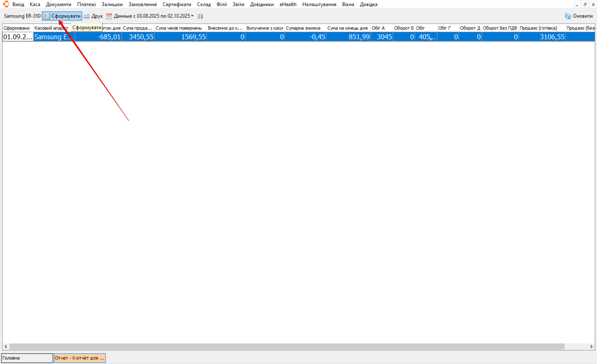Expand the Данные date range dropdown arrow
Image resolution: width=597 pixels, height=364 pixels.
tap(192, 16)
